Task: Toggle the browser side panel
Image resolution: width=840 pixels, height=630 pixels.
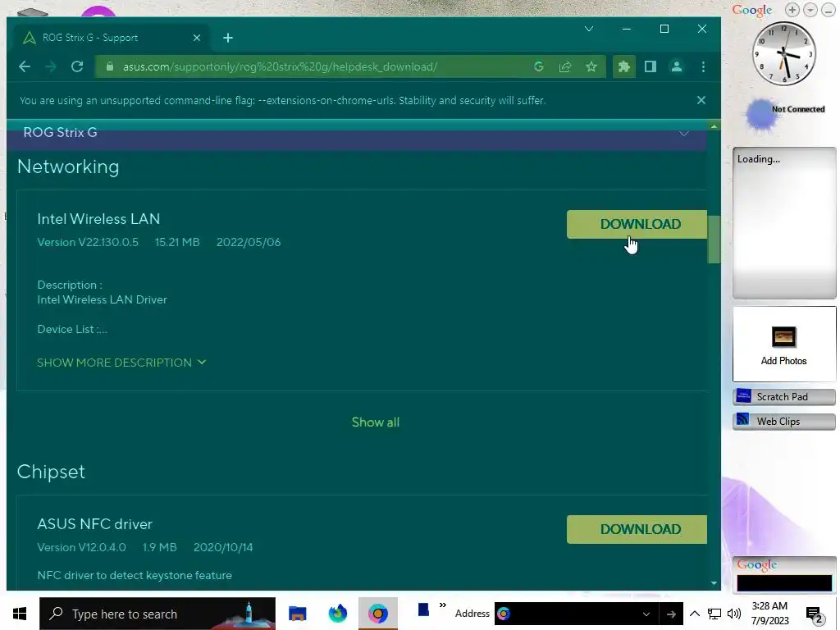Action: tap(651, 66)
